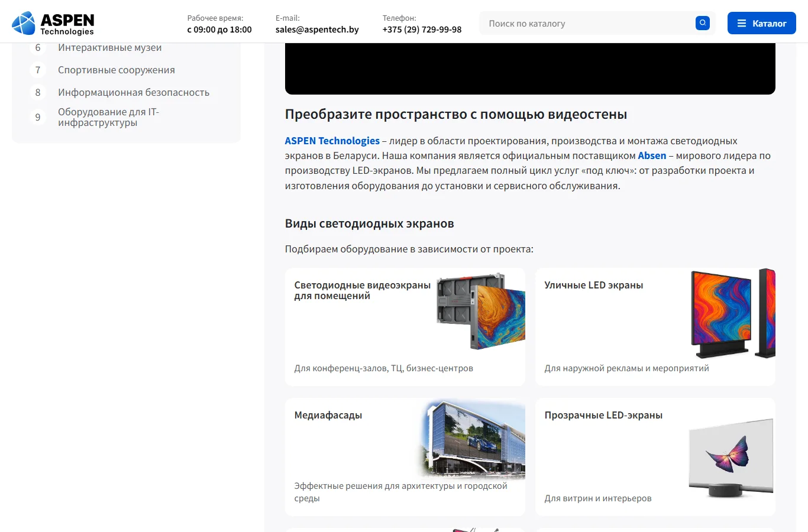The width and height of the screenshot is (808, 532).
Task: Click the black video player area
Action: pos(530,69)
